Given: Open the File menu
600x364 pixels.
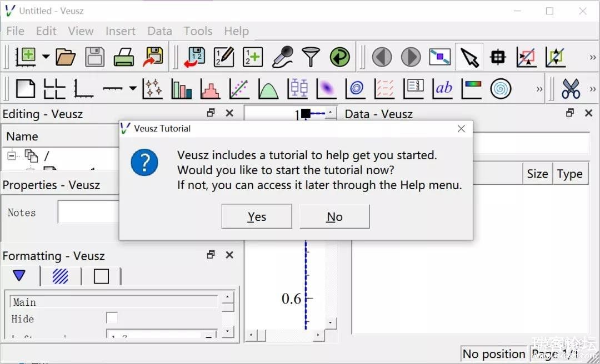Looking at the screenshot, I should (x=16, y=31).
